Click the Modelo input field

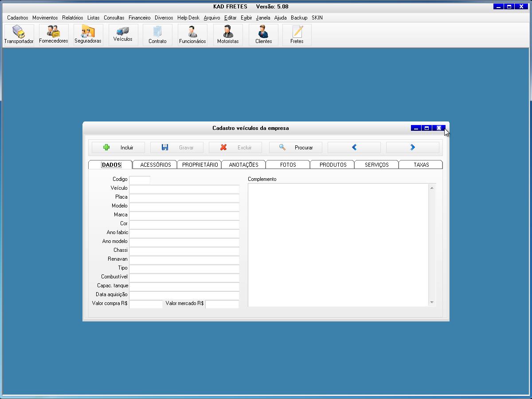(184, 207)
